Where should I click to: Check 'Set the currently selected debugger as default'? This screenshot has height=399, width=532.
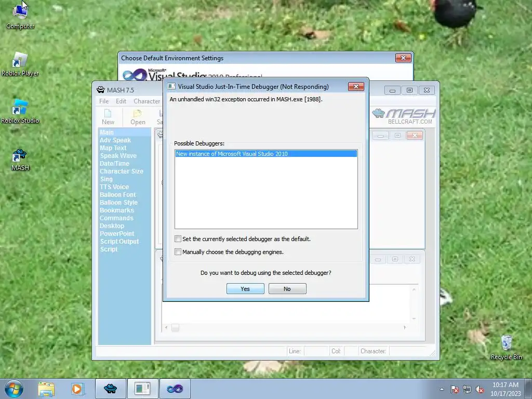pos(178,239)
